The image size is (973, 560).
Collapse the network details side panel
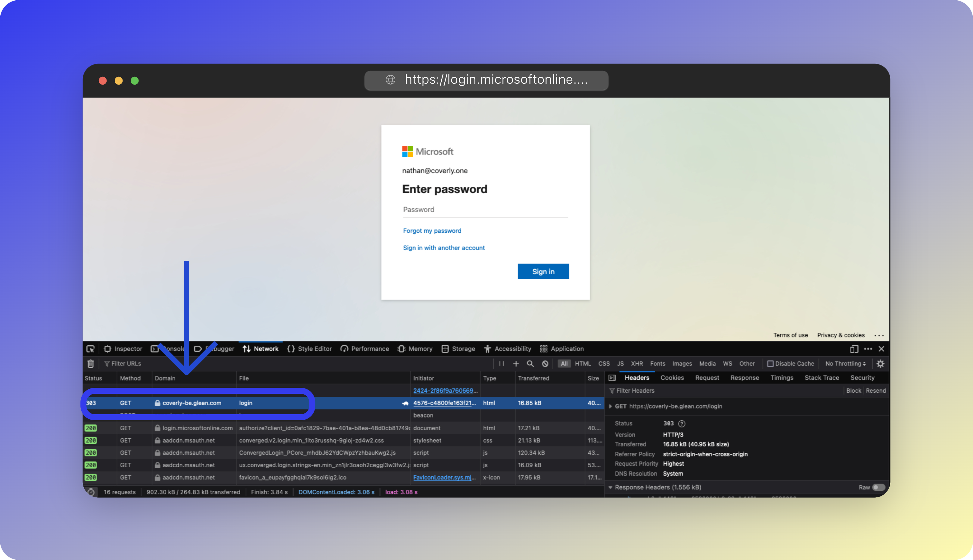coord(612,378)
